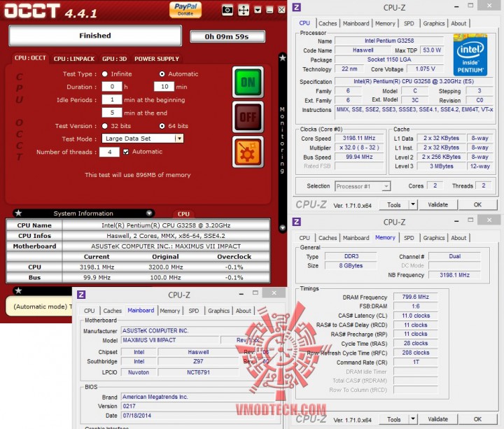Click the Finished status bar

coord(95,36)
